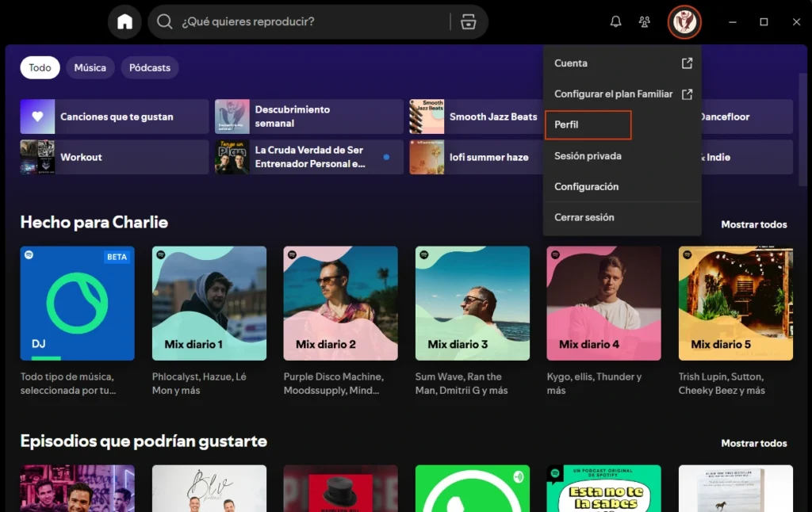The image size is (812, 512).
Task: Close the Spotify window
Action: (796, 21)
